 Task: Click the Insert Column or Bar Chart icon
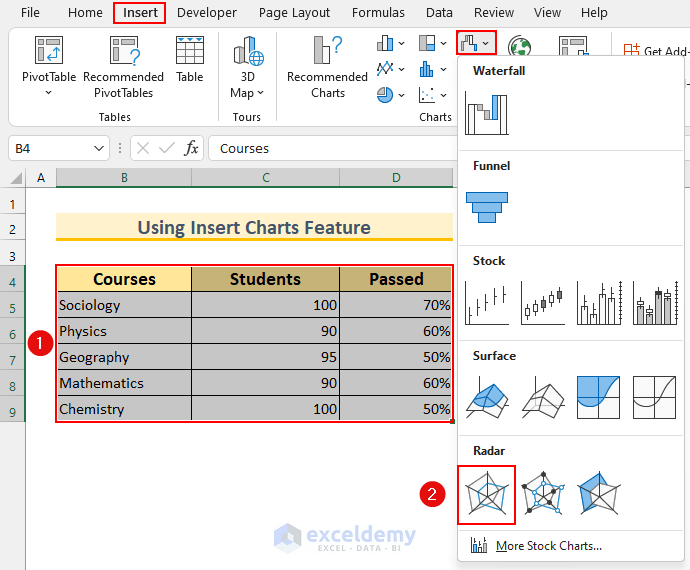pos(385,43)
